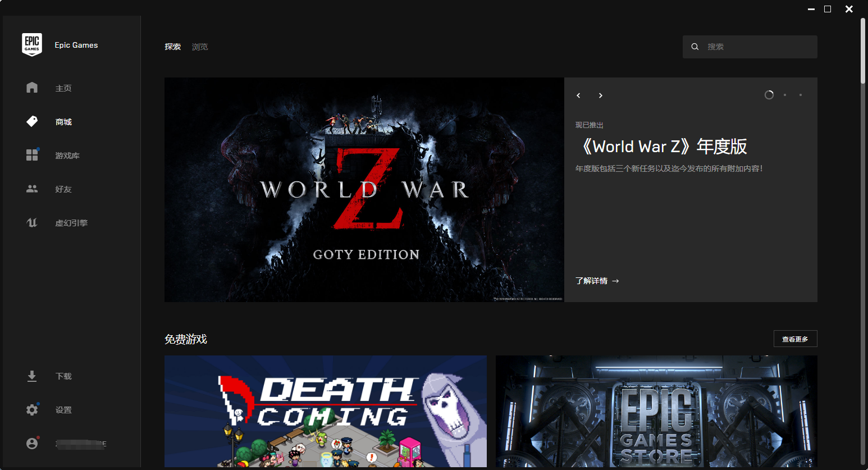Select the third carousel dot
The width and height of the screenshot is (868, 470).
[801, 95]
